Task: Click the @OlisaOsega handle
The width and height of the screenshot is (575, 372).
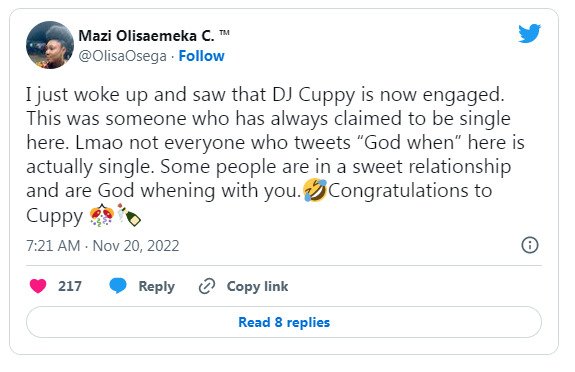Action: (x=122, y=56)
